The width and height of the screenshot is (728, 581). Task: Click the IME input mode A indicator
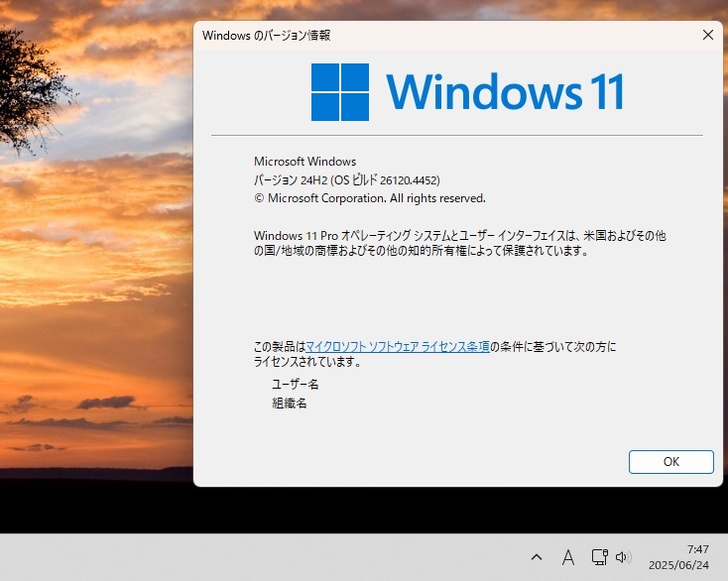[568, 557]
